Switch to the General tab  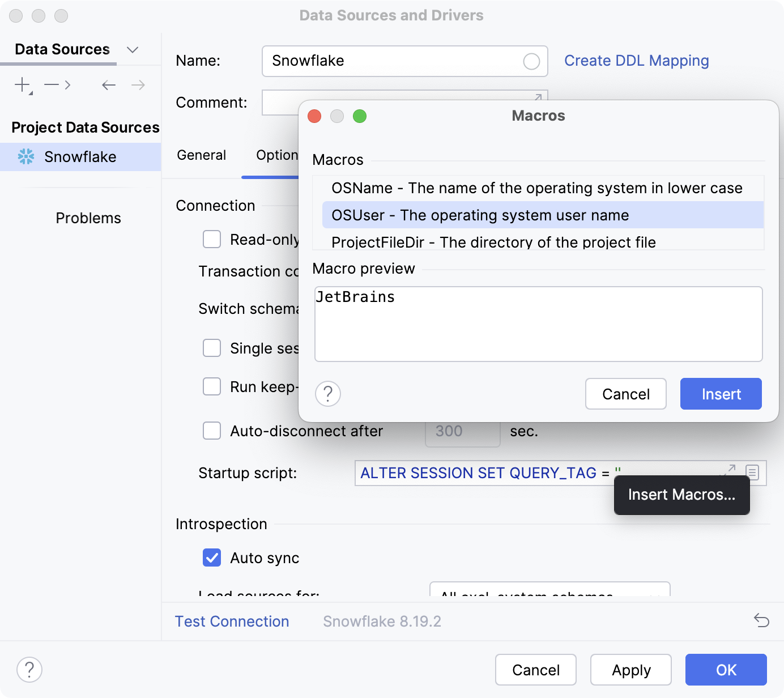[202, 155]
